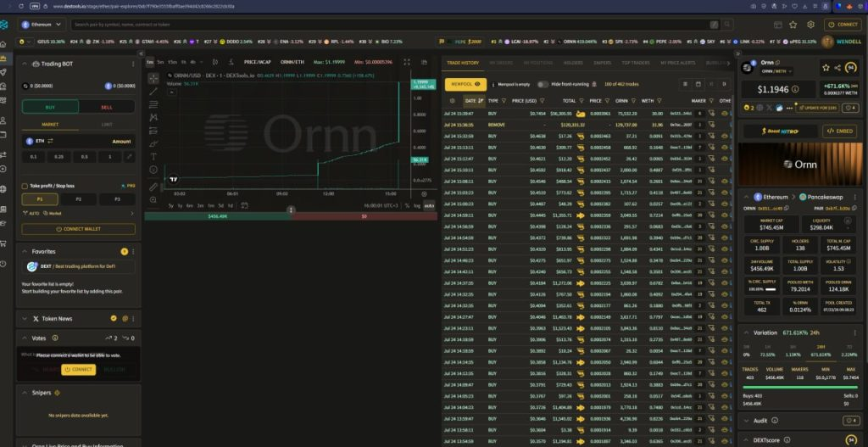
Task: Click info icon beside $1.1946 price
Action: pyautogui.click(x=795, y=88)
